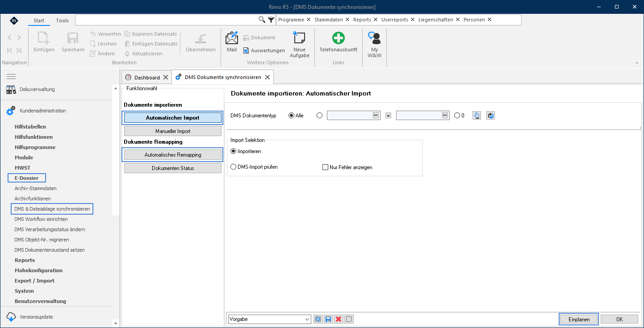Click the main search input field

click(x=167, y=20)
